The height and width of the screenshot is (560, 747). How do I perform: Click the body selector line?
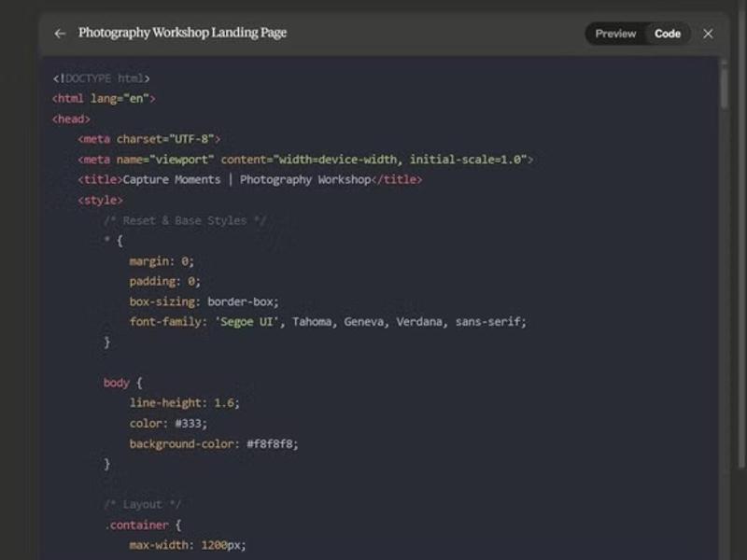pyautogui.click(x=122, y=383)
